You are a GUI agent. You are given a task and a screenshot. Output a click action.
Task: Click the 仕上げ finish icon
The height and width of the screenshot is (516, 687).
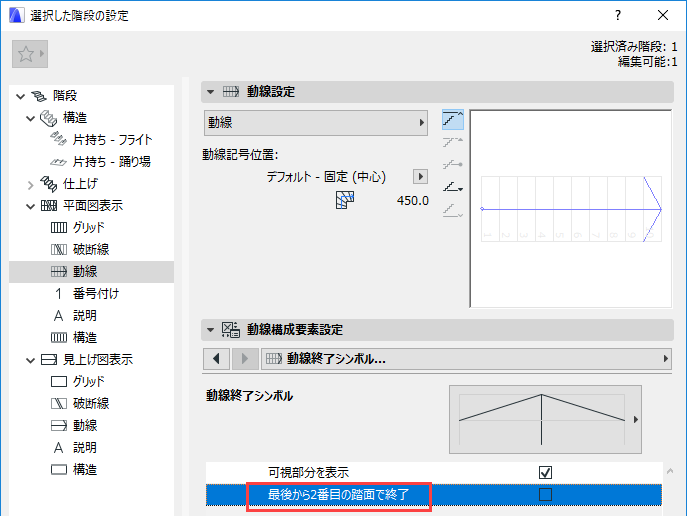pyautogui.click(x=49, y=184)
